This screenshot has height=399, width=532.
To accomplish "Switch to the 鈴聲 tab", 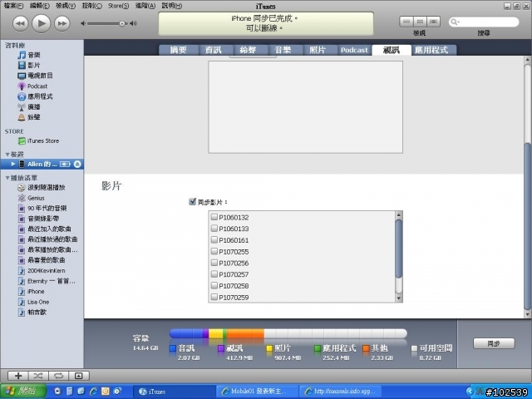I will 248,50.
